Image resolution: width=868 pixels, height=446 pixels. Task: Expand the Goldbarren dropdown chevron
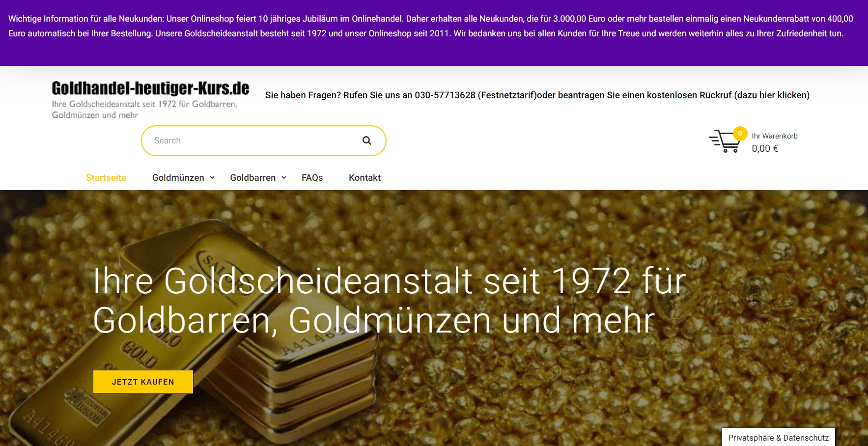[x=284, y=178]
